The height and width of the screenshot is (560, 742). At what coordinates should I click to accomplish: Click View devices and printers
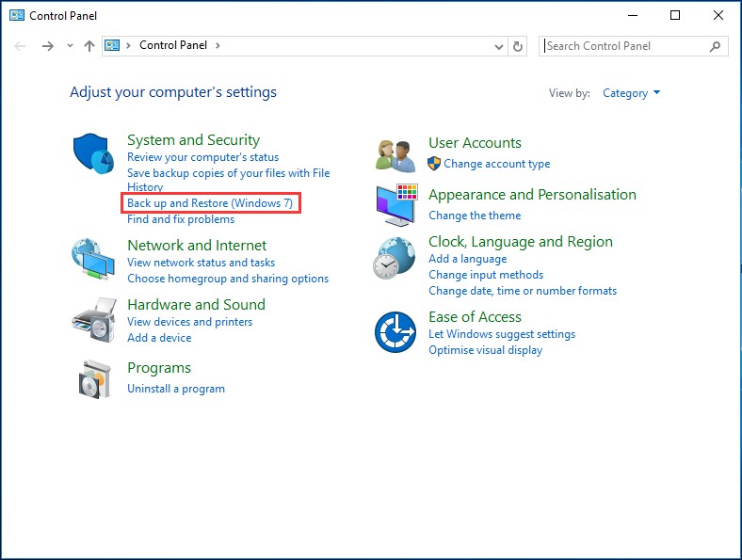tap(189, 322)
